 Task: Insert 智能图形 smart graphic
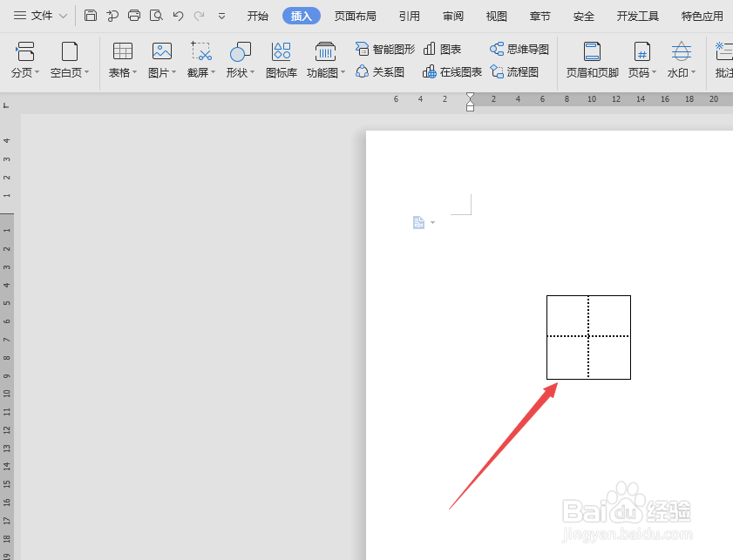(384, 49)
